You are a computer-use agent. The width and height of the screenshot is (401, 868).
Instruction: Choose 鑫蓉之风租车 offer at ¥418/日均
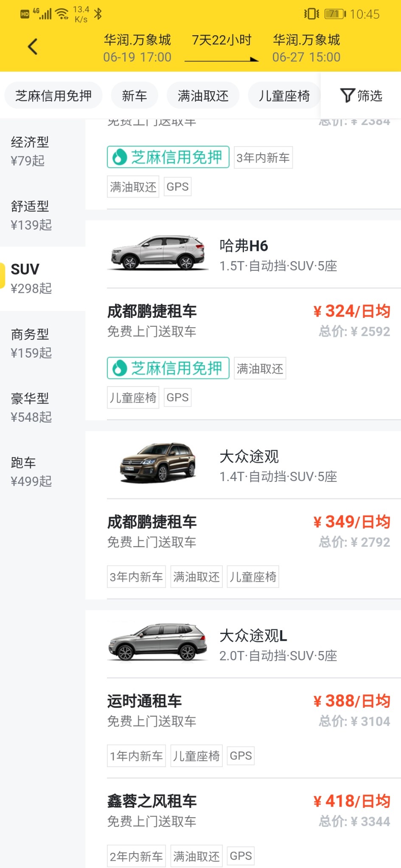[248, 811]
